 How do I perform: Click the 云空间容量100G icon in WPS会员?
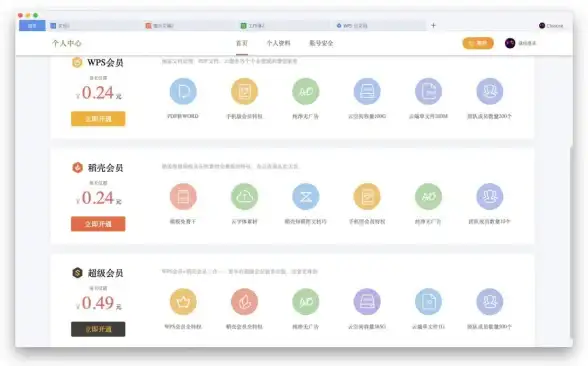(367, 91)
